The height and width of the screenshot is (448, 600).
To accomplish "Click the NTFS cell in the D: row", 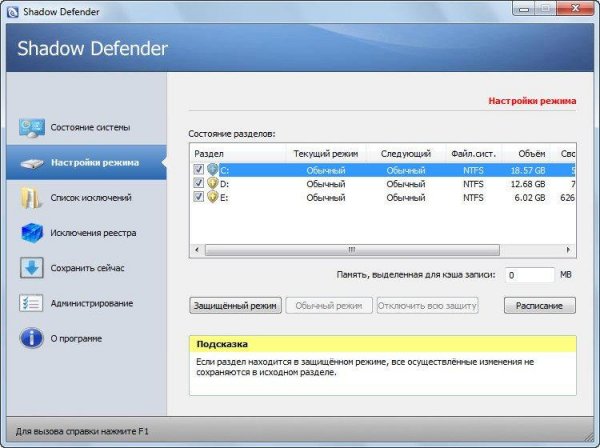I will click(x=473, y=184).
